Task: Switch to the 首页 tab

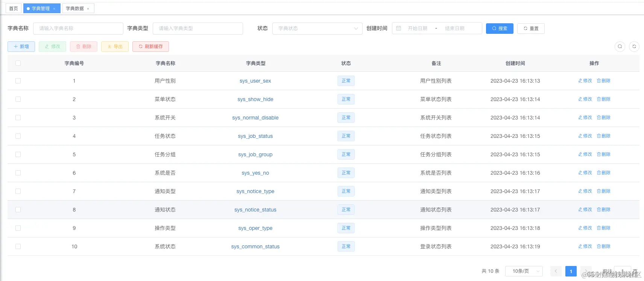Action: [14, 9]
